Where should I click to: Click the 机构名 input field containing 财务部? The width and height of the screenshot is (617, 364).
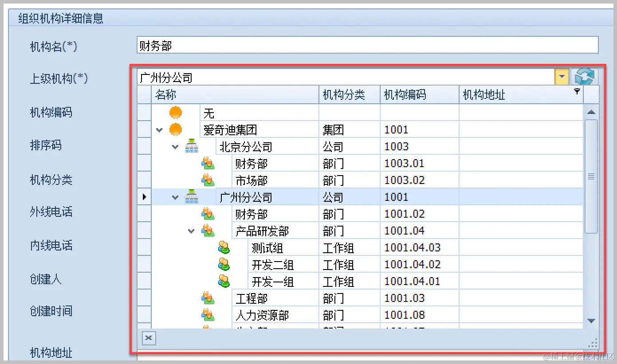point(368,45)
